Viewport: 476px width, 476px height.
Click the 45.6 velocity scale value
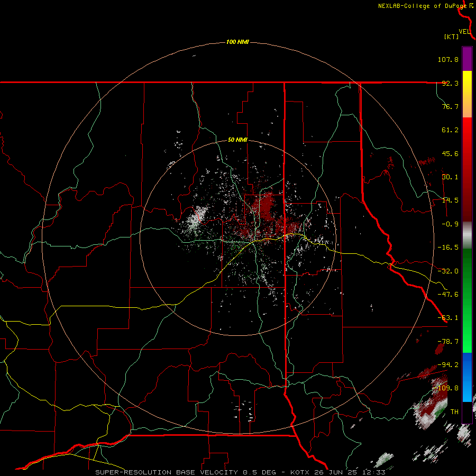[450, 153]
